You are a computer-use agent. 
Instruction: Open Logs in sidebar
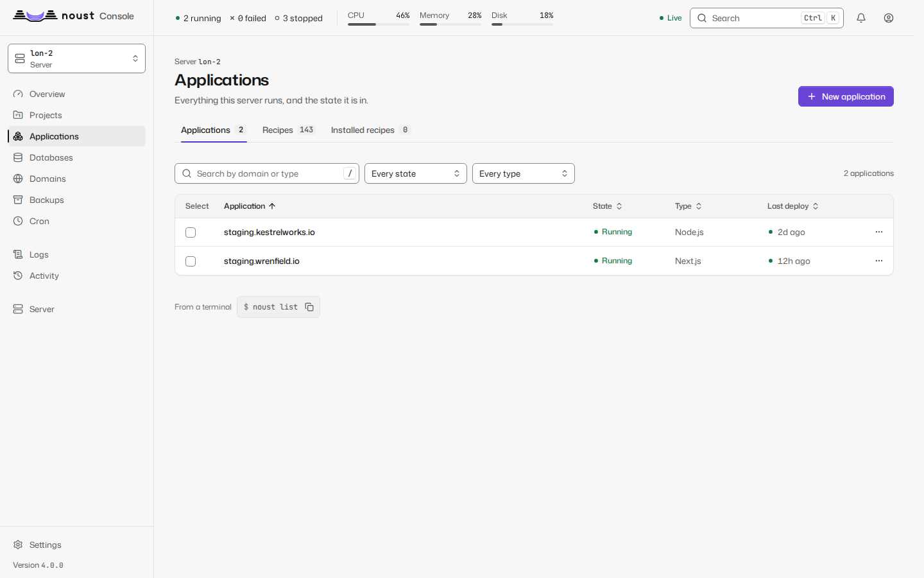coord(76,254)
